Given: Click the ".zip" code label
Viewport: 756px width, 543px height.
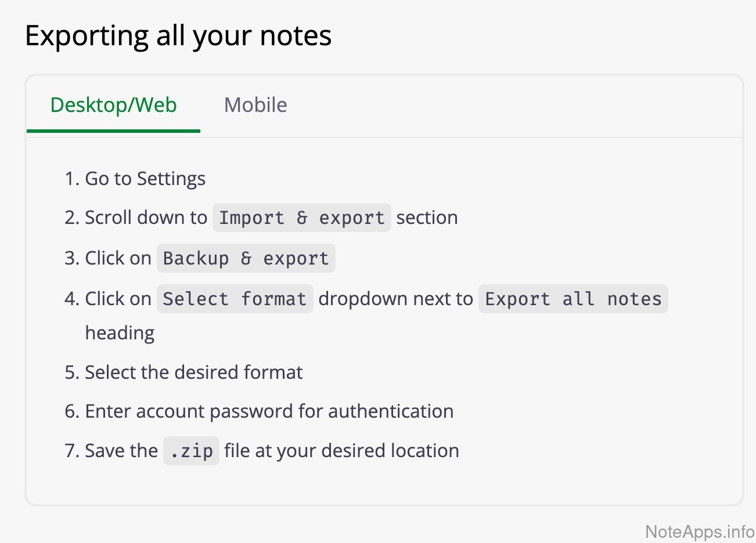Looking at the screenshot, I should click(191, 451).
